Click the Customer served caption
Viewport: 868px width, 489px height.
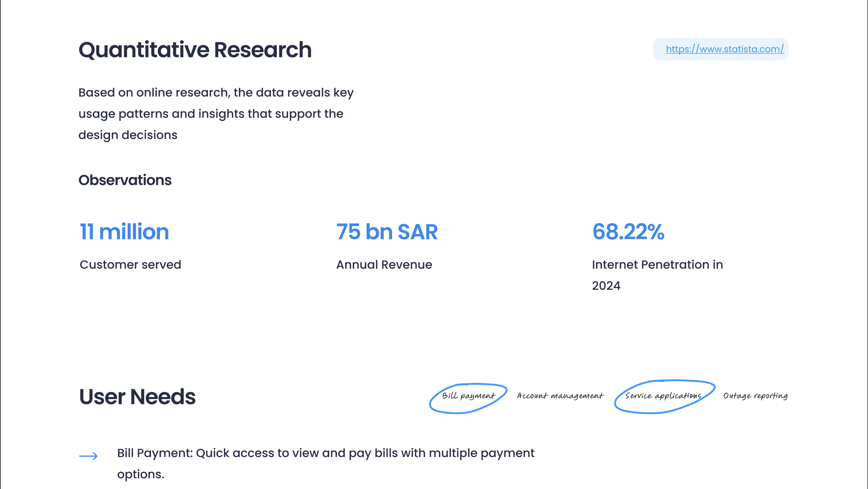tap(130, 265)
